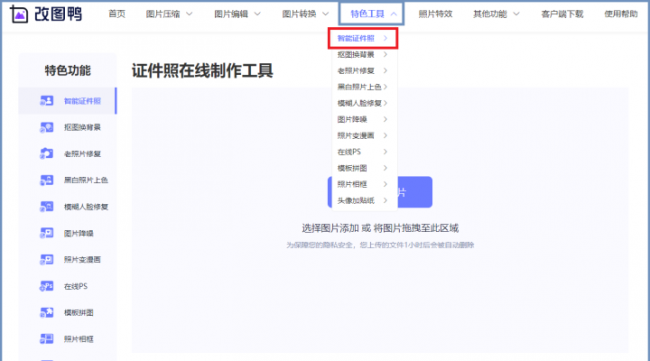The width and height of the screenshot is (650, 361).
Task: Open the 照片变漫画 sidebar icon
Action: pos(46,259)
